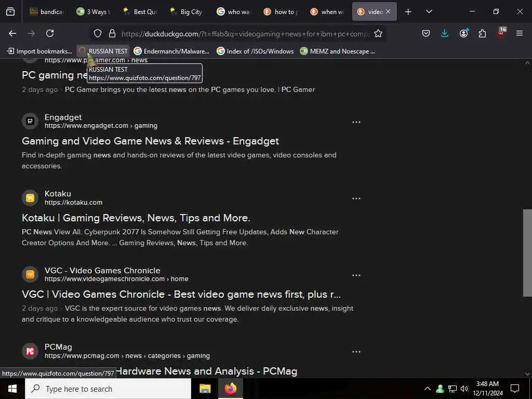
Task: Open Gaming and Video Game News Engadget result
Action: [150, 141]
